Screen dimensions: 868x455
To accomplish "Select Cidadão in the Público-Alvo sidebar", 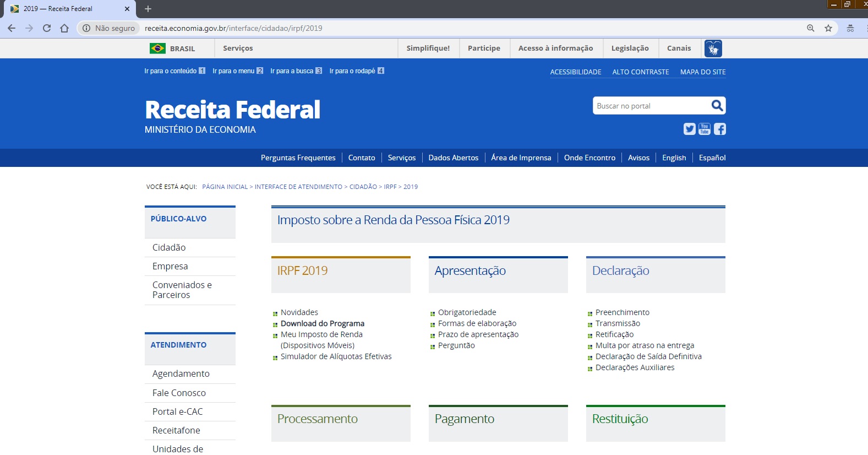I will [x=169, y=247].
